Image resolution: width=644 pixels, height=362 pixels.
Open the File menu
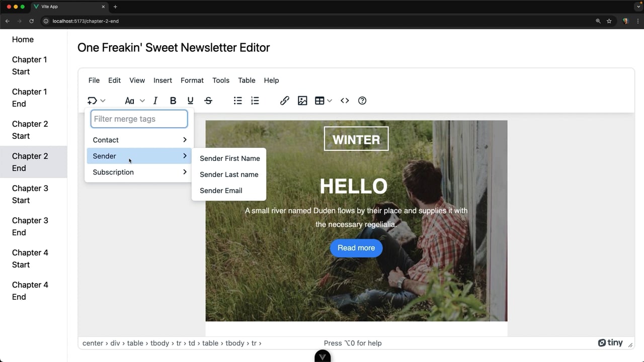94,80
